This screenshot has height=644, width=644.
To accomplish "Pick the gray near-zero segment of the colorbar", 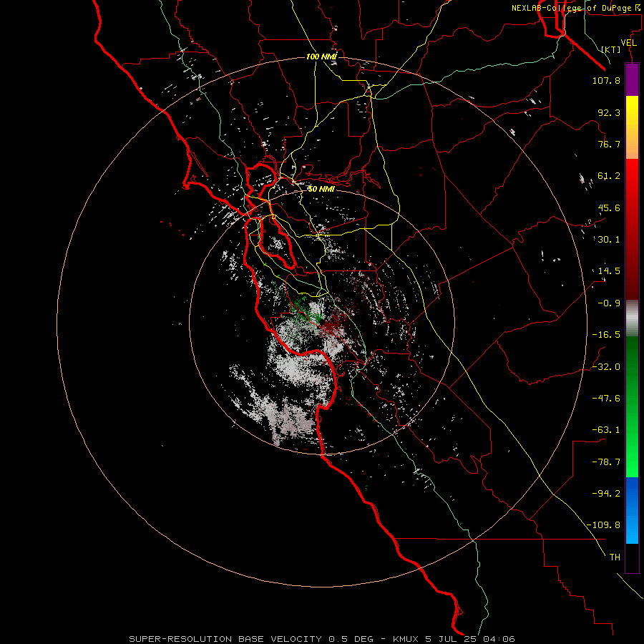I will click(x=632, y=318).
